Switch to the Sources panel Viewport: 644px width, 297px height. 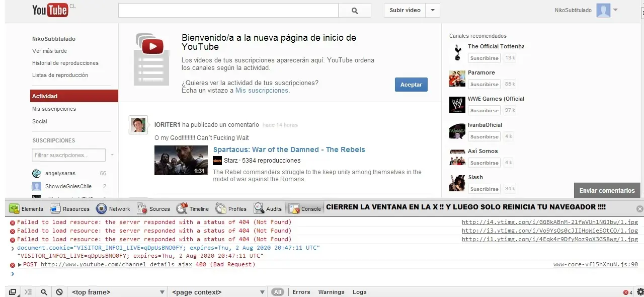tap(153, 208)
